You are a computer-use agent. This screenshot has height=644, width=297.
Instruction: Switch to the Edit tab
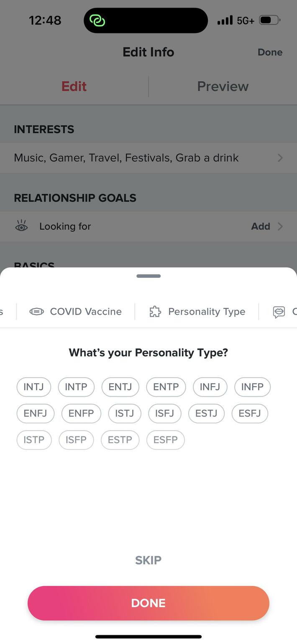click(74, 86)
